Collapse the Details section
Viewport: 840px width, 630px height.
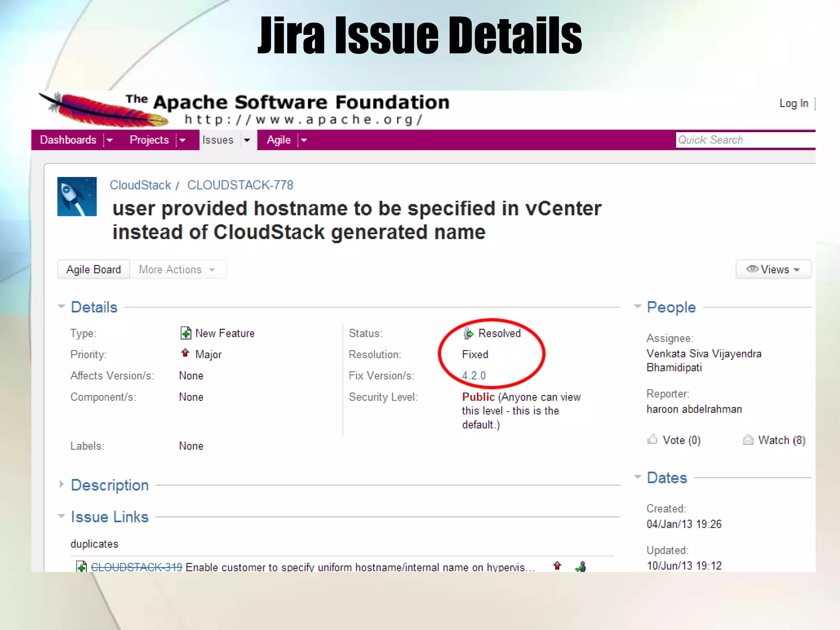click(x=62, y=306)
